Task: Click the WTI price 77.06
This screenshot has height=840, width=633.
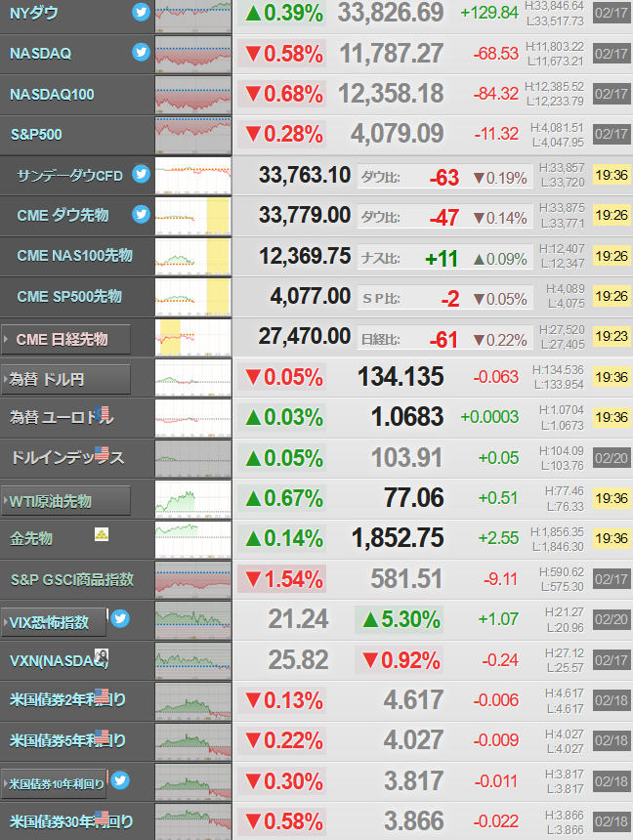Action: 414,498
